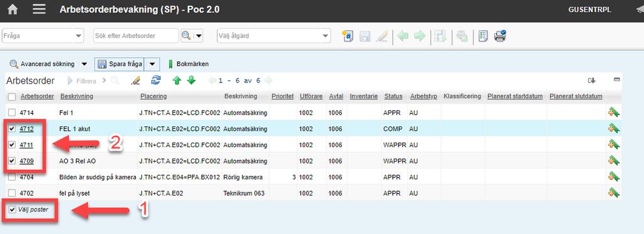Click the workflow routing toolbar icon

pyautogui.click(x=441, y=36)
